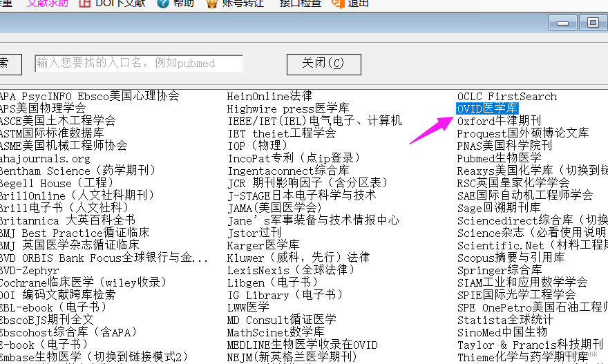Viewport: 608px width, 364px height.
Task: Select APA PsycINFO Ebsco美国心理协会 entry
Action: pos(90,96)
